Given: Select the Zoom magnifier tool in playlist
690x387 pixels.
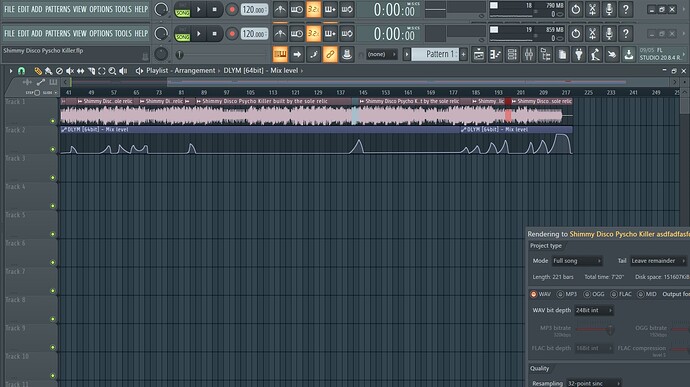Looking at the screenshot, I should pyautogui.click(x=112, y=70).
